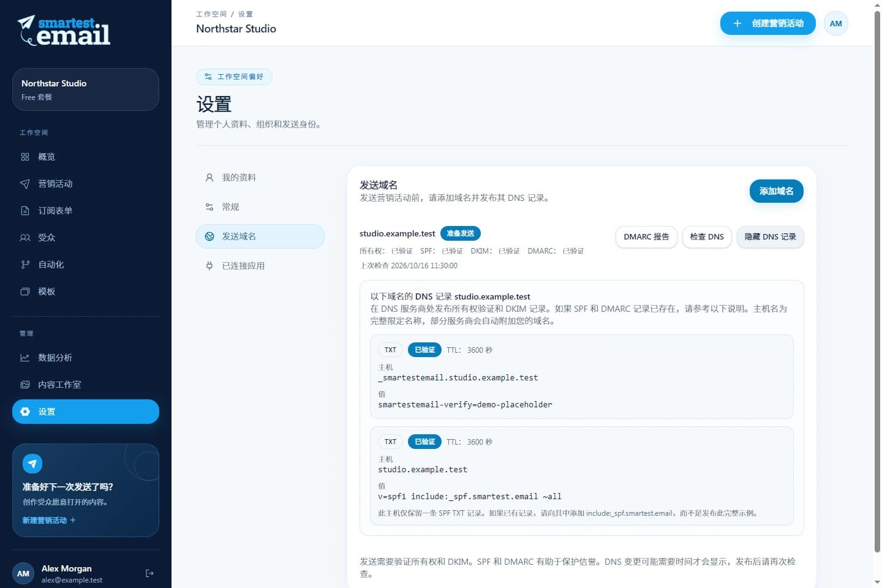Click the 添加域名 button

point(777,191)
